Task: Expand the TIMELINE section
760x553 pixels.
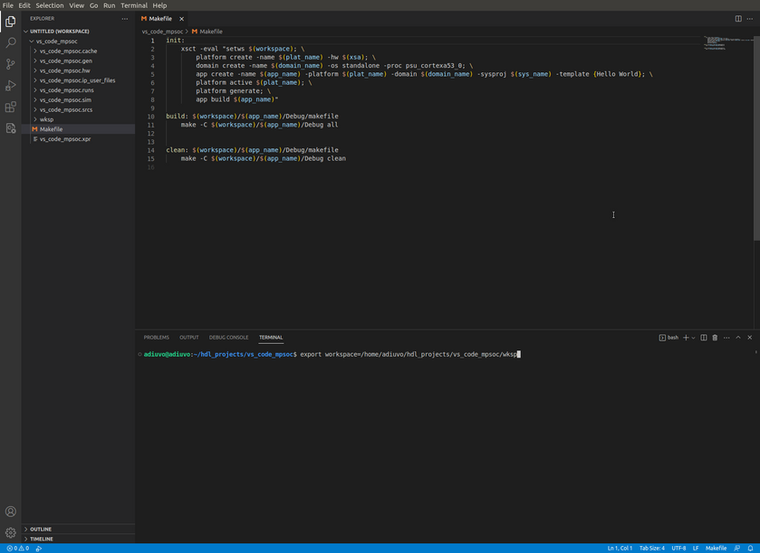Action: (41, 539)
